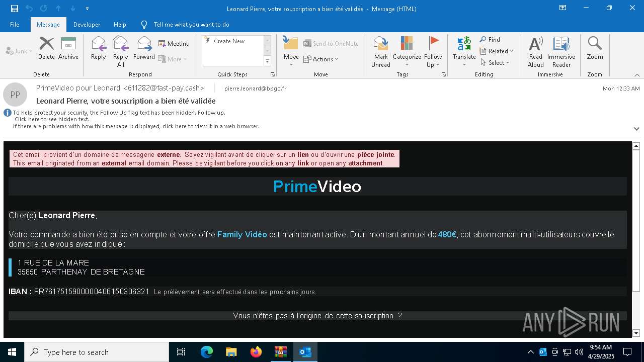Open the Help ribbon tab
Screen dimensions: 644x362
point(120,25)
